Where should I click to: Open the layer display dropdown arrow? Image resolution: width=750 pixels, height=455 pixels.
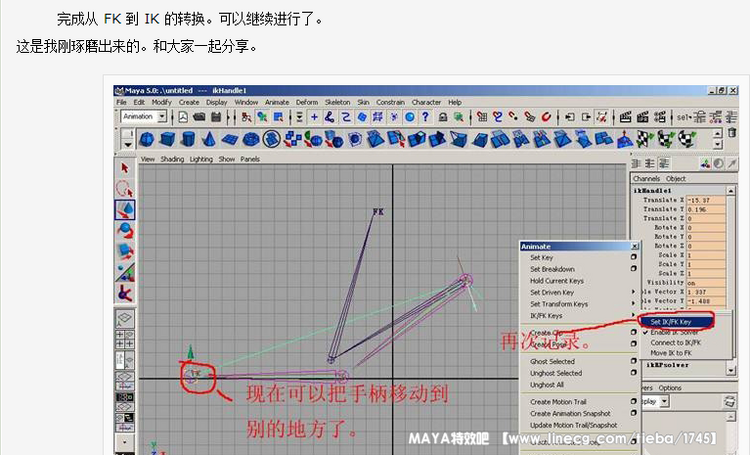point(665,401)
